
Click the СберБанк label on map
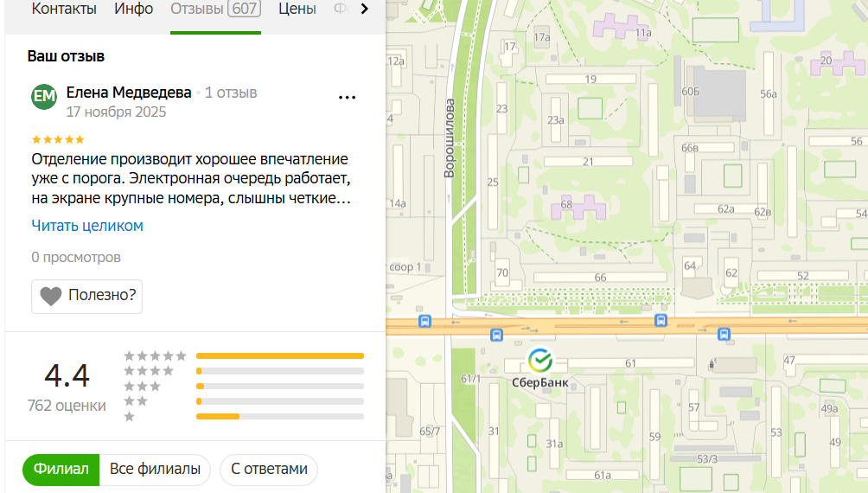(x=539, y=383)
